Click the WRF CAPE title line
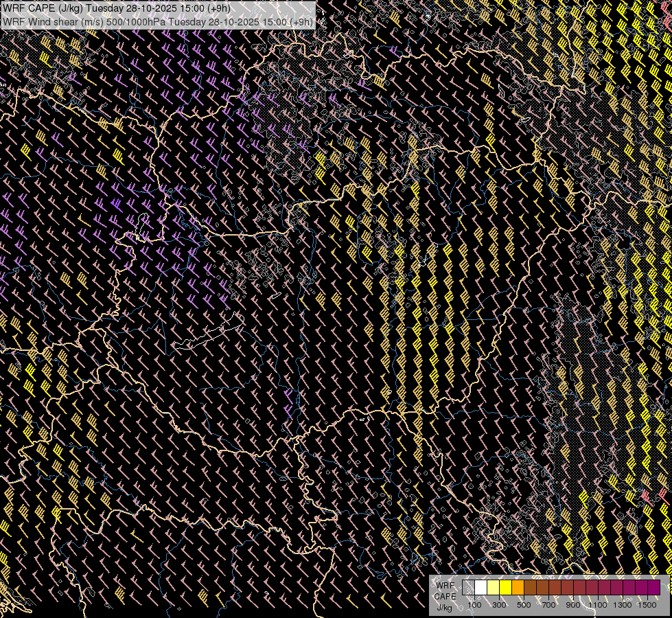This screenshot has width=672, height=618. [x=116, y=8]
